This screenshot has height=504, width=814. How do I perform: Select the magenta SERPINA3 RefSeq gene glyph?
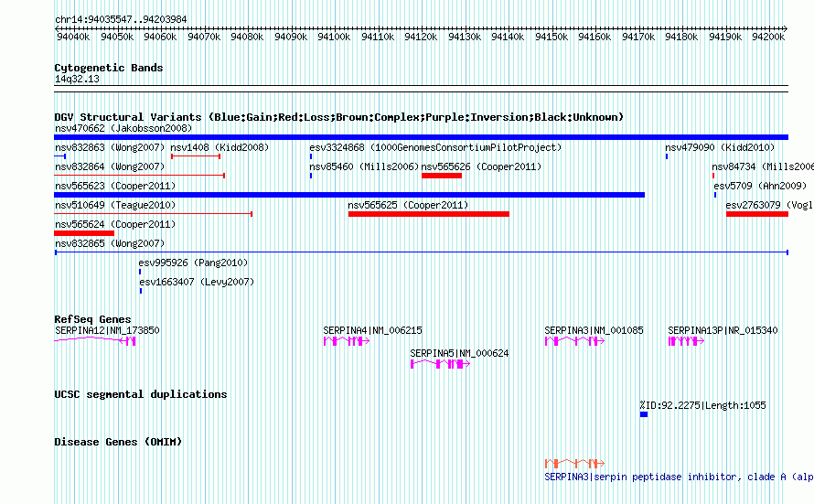(x=574, y=341)
